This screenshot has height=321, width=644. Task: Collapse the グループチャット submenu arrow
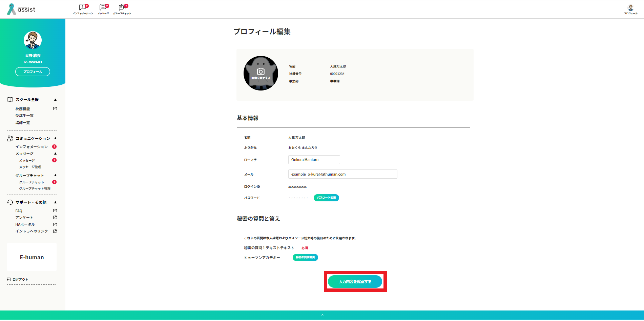[x=55, y=175]
